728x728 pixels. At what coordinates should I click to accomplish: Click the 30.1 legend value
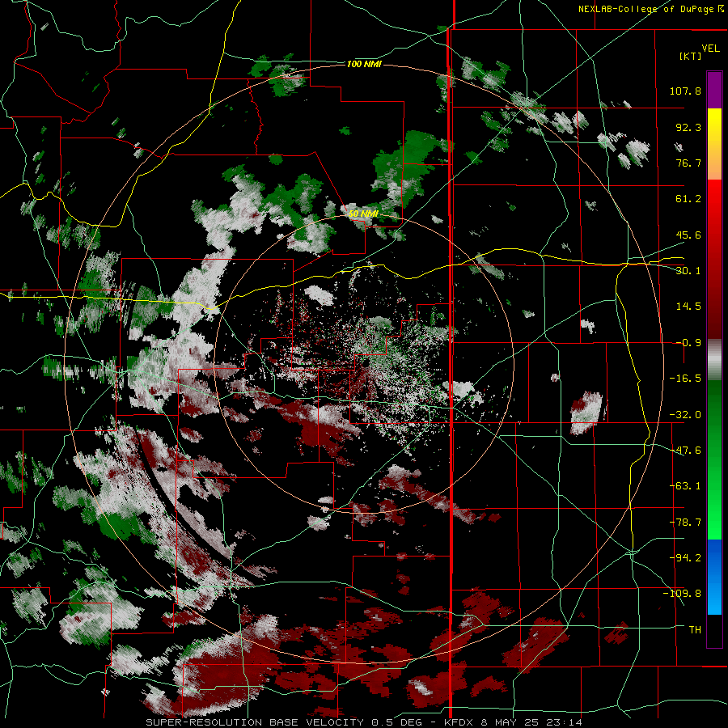tap(688, 271)
